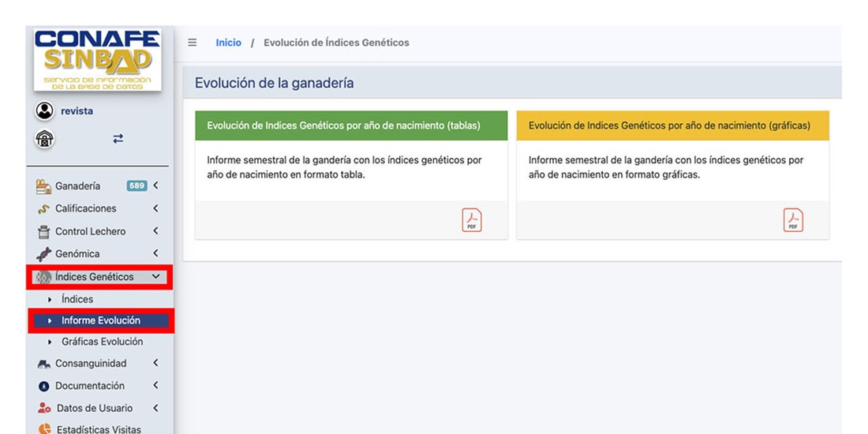The image size is (868, 434).
Task: Click the Documentación download icon
Action: coord(43,386)
